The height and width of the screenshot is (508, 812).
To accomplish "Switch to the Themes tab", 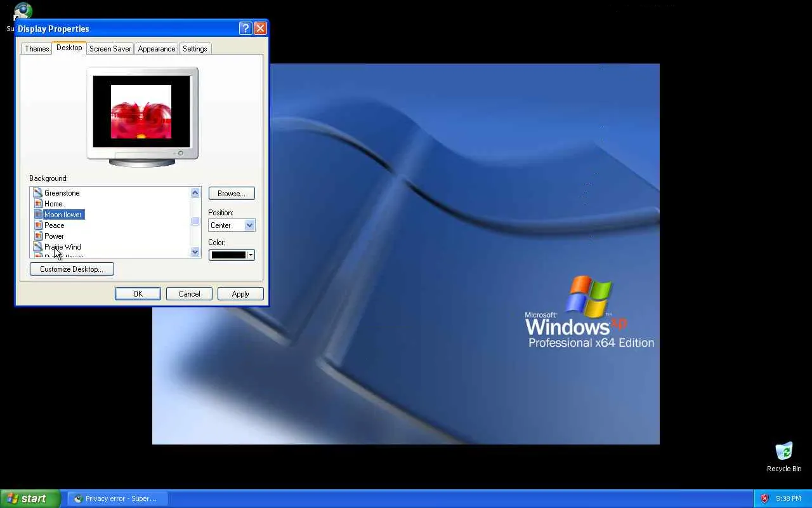I will tap(37, 49).
